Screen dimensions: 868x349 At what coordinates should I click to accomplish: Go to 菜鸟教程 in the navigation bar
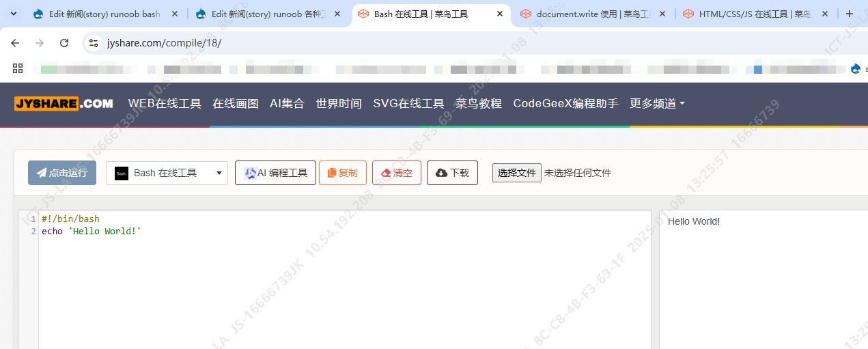point(478,103)
